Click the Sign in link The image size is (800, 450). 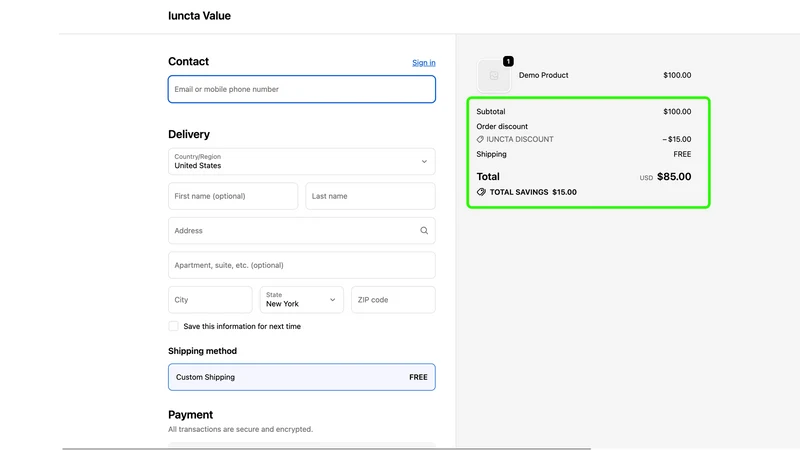(423, 63)
